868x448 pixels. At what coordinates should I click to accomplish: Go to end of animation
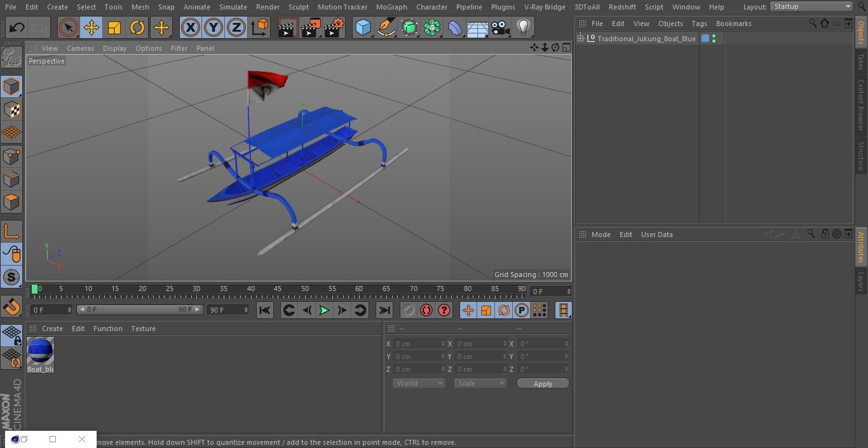tap(384, 310)
